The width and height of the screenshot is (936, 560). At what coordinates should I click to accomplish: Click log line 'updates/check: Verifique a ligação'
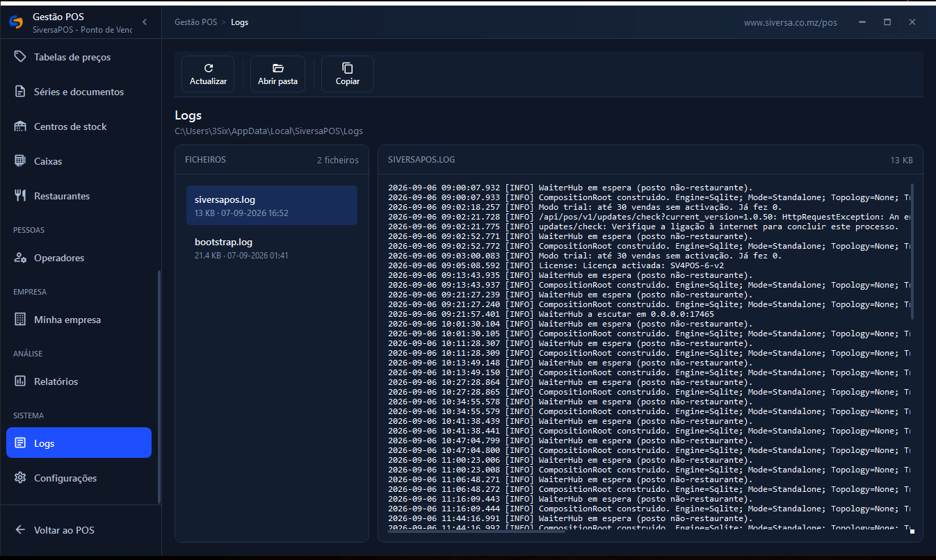(x=643, y=227)
